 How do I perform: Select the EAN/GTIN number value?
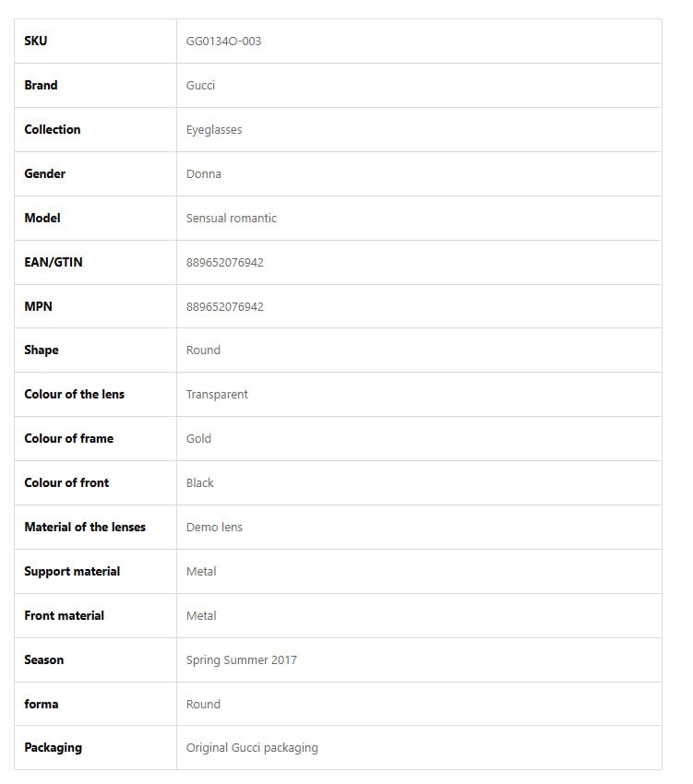pos(224,263)
